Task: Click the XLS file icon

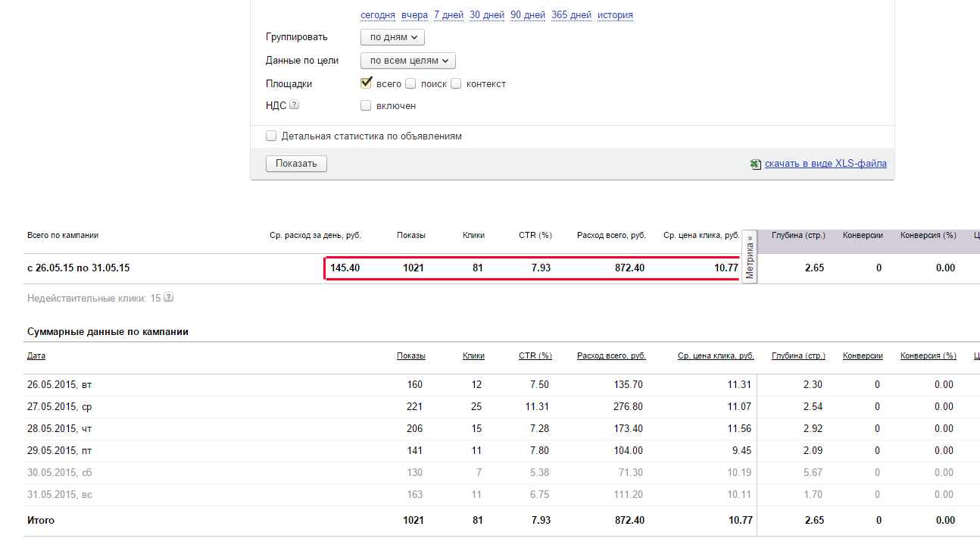Action: tap(755, 164)
